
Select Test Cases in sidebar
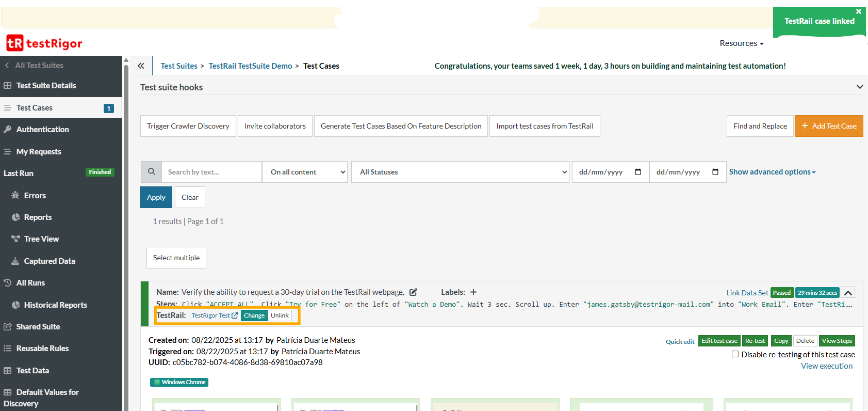[x=61, y=108]
